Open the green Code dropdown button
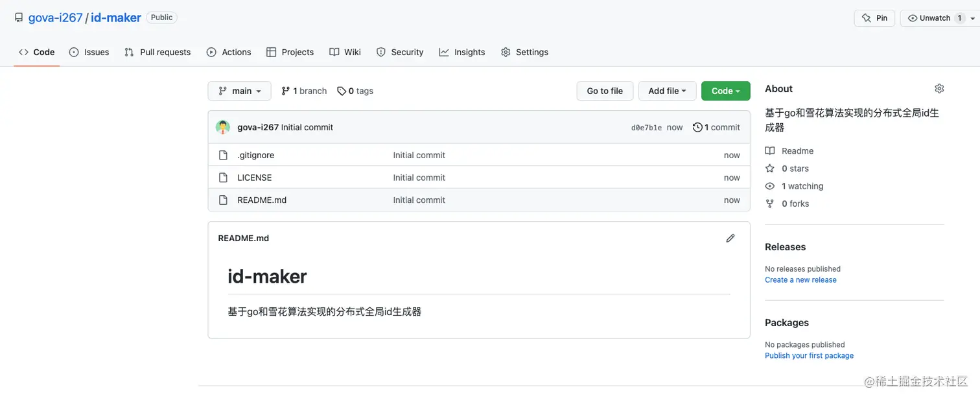Screen dimensions: 980x400 tap(725, 91)
